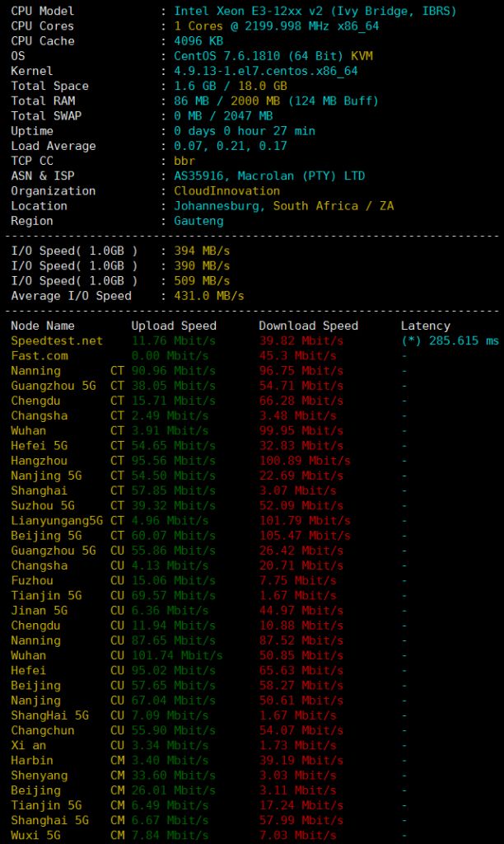Click the uptime value 0 days 0 hour 27 min
This screenshot has height=844, width=504.
click(245, 131)
